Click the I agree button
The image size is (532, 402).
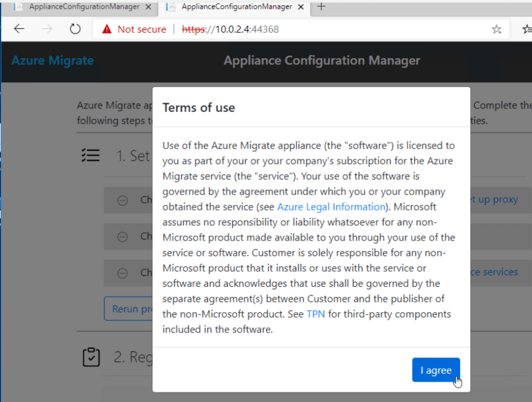click(x=436, y=370)
